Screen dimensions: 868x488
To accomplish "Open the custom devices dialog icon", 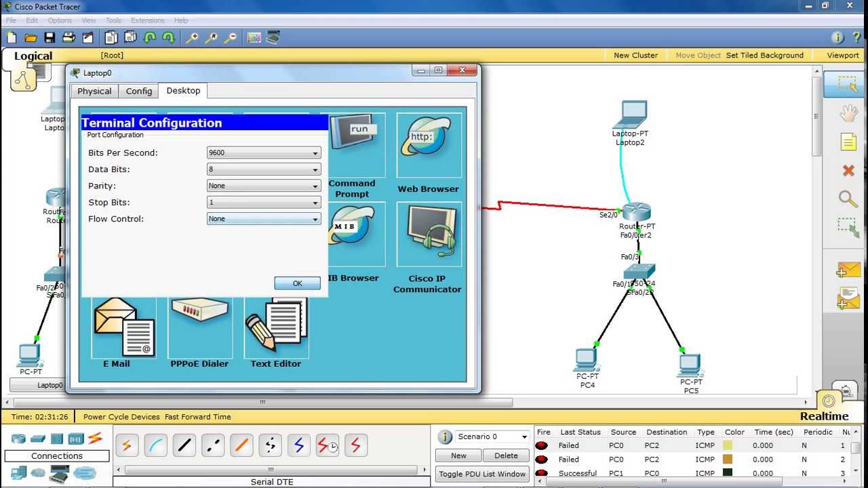I will point(273,38).
